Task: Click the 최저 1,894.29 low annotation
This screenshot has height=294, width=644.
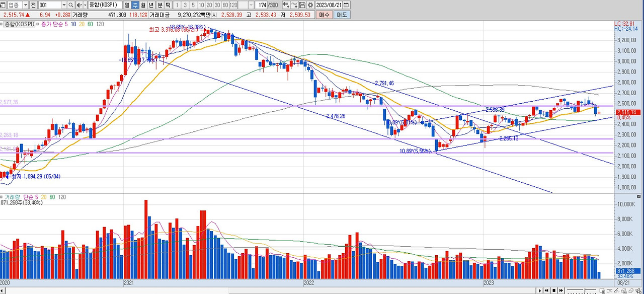Action: pos(36,177)
